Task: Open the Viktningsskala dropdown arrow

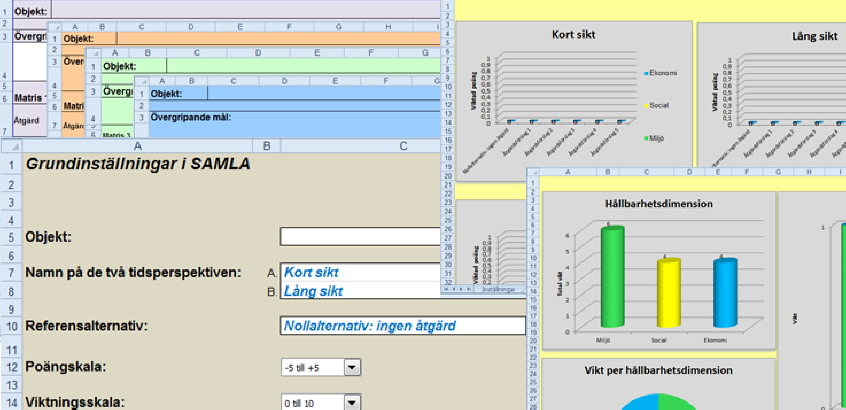Action: point(352,402)
